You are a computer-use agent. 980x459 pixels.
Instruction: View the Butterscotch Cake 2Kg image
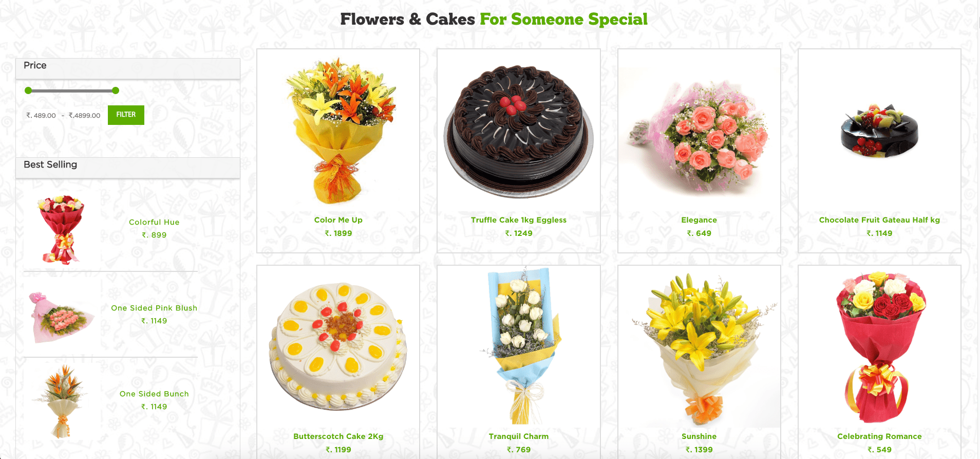point(338,346)
